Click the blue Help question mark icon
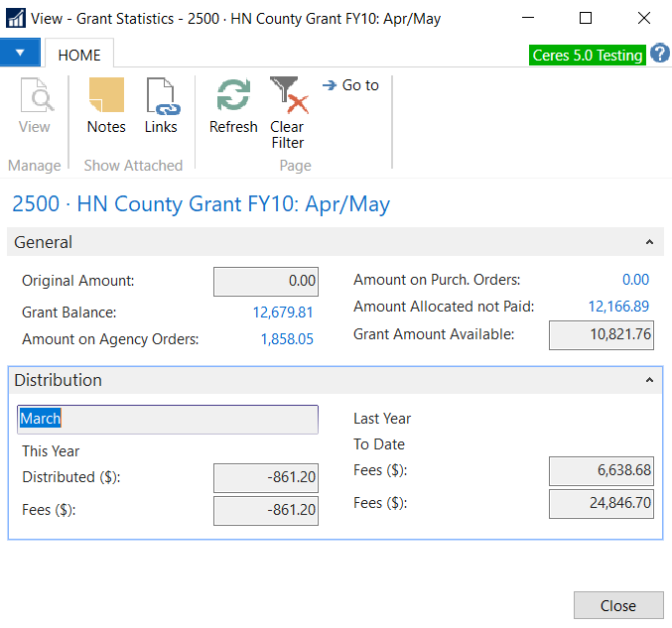Screen dimensions: 672x628 (x=660, y=54)
